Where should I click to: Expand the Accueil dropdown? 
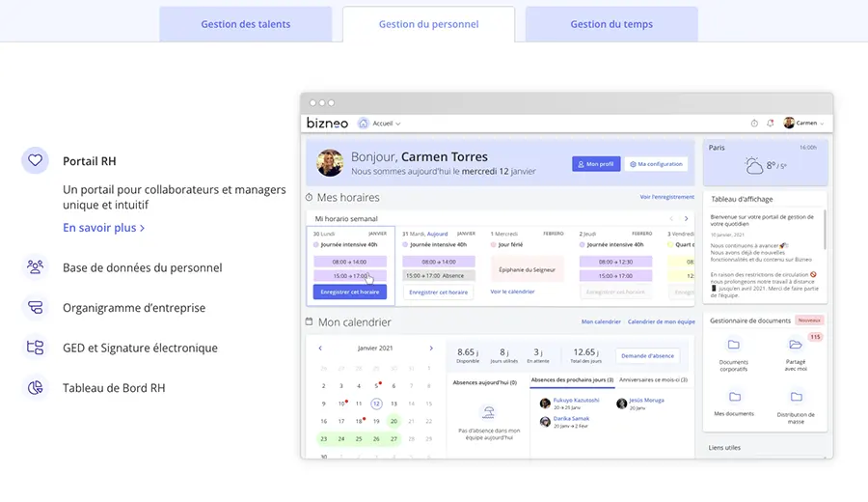[387, 124]
